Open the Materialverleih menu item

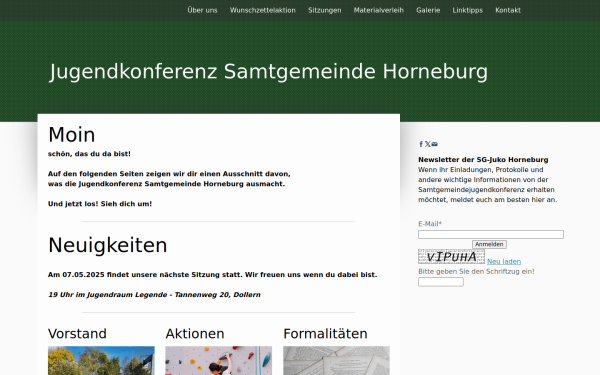pos(378,10)
